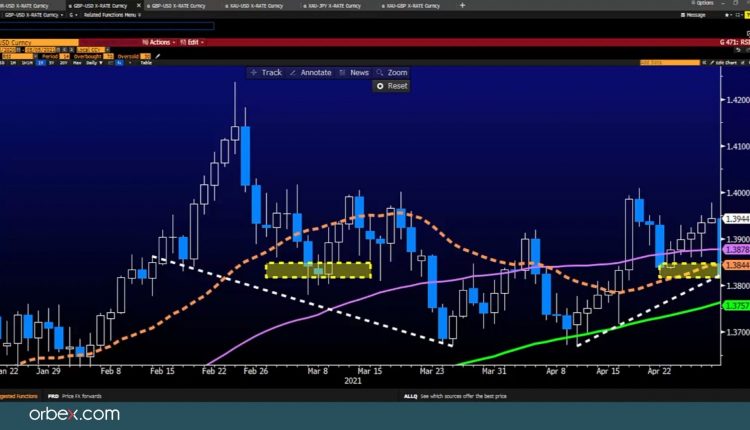The width and height of the screenshot is (750, 430).
Task: Add a new tab with plus icon
Action: point(462,5)
